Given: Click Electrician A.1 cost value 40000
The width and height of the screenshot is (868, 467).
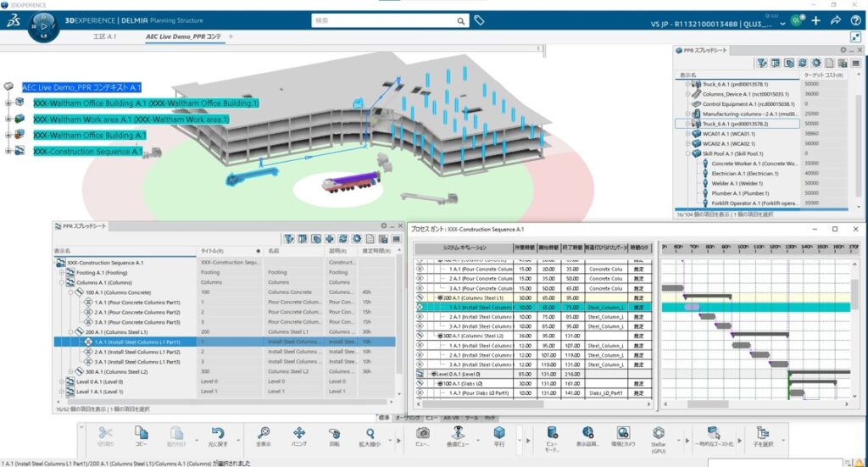Looking at the screenshot, I should tap(811, 173).
